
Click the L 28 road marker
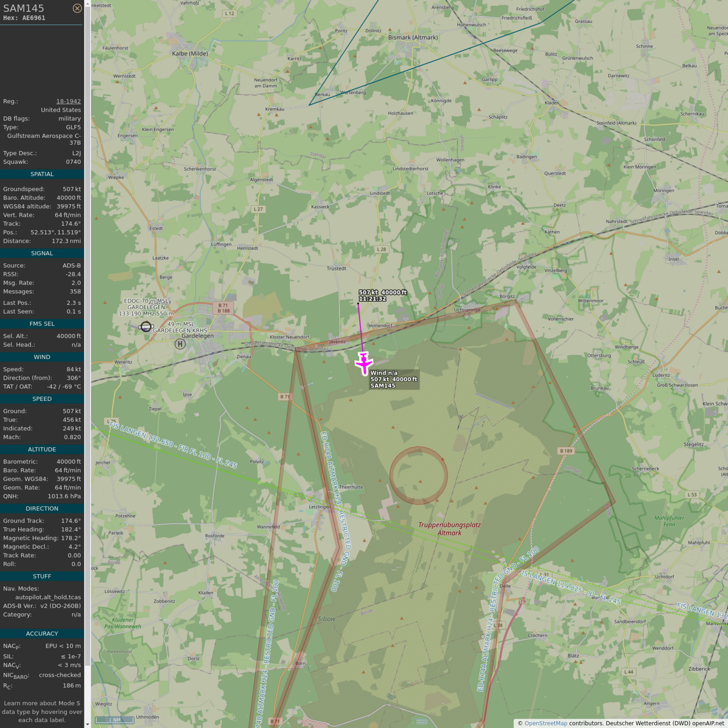381,249
